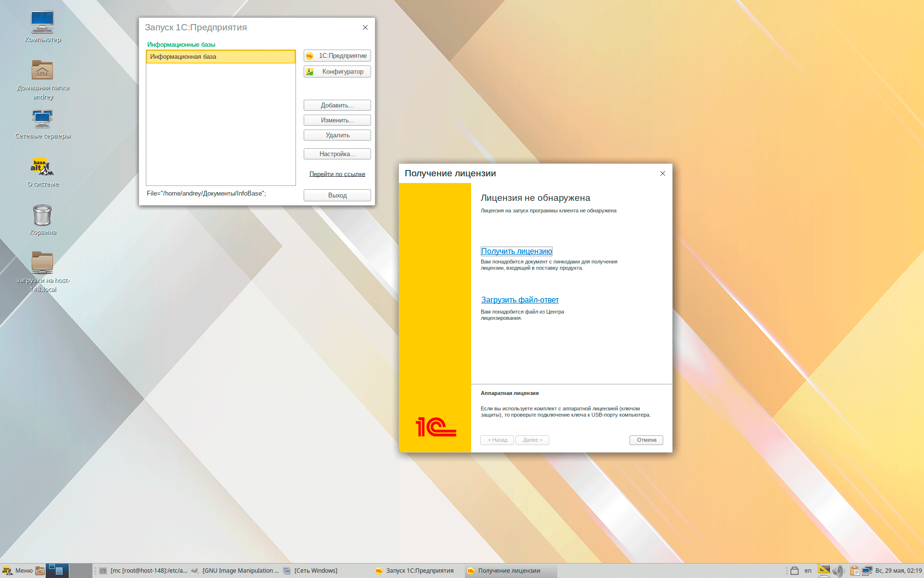The height and width of the screenshot is (578, 924).
Task: Launch 1С:Предприятие mode button
Action: pos(337,56)
